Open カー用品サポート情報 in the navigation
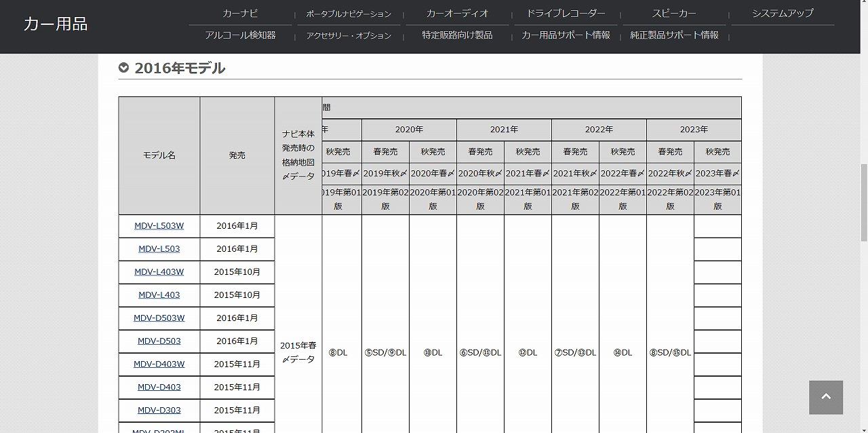 pos(566,35)
